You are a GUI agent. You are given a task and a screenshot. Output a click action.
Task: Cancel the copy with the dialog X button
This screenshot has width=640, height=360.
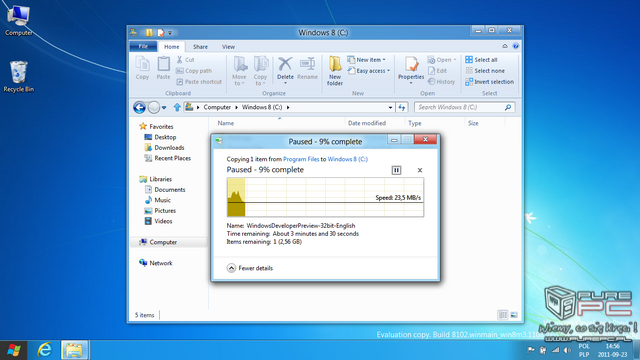pyautogui.click(x=420, y=170)
